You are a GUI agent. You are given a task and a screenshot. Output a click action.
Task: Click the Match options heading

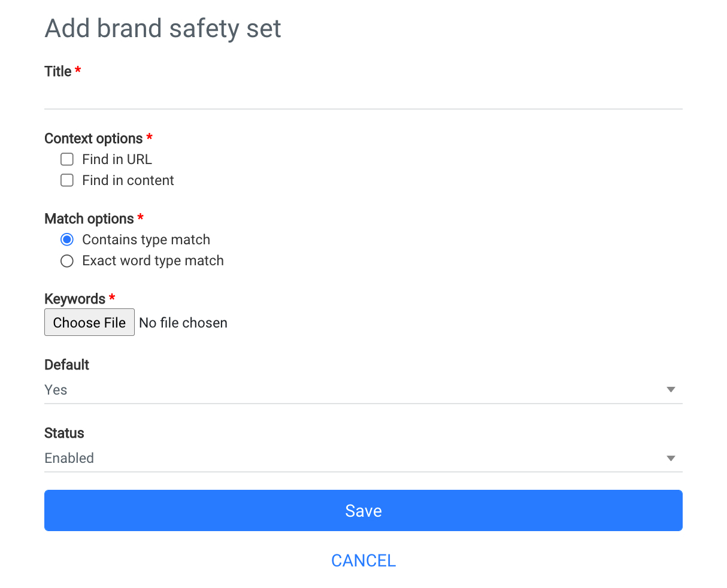[x=89, y=219]
